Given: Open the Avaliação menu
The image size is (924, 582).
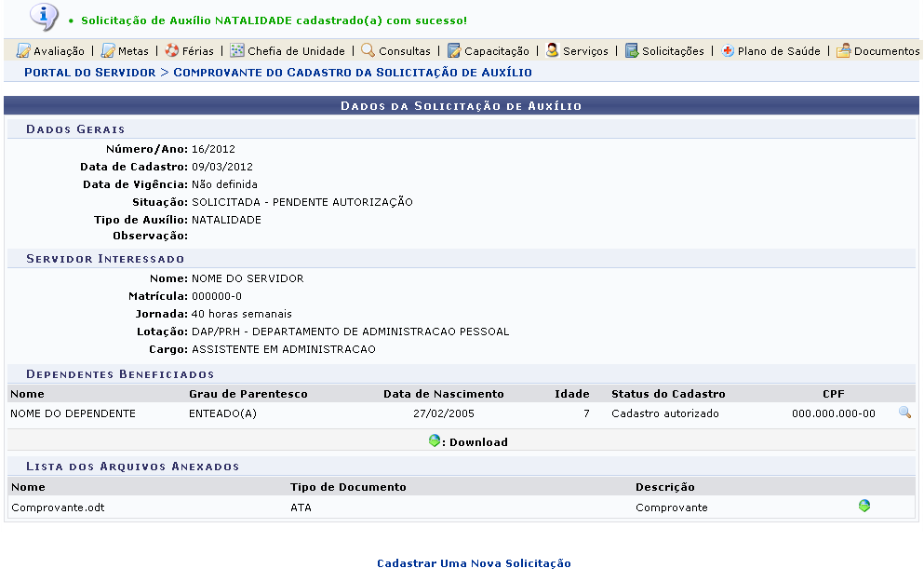Looking at the screenshot, I should pos(59,51).
